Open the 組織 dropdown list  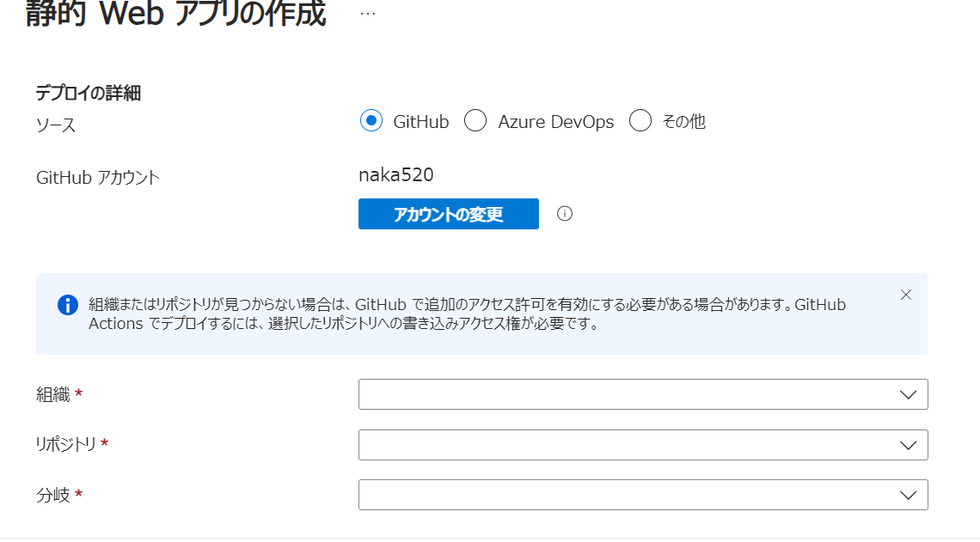(x=643, y=394)
